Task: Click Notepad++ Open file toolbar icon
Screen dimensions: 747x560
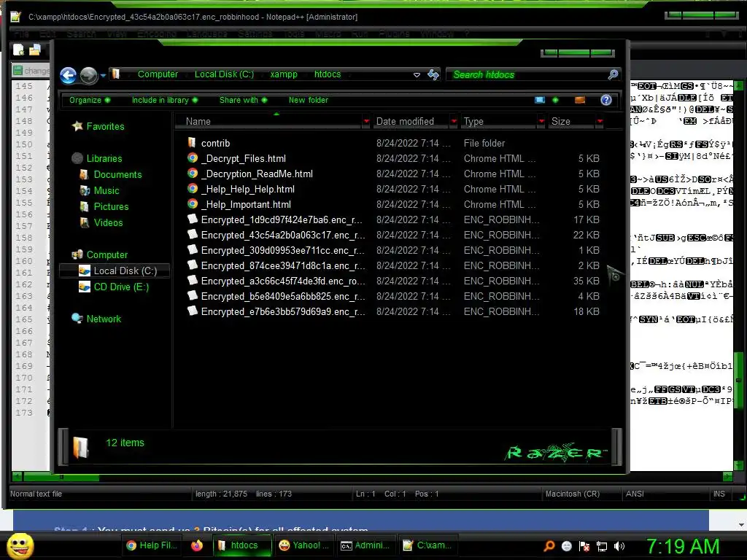Action: pos(35,50)
